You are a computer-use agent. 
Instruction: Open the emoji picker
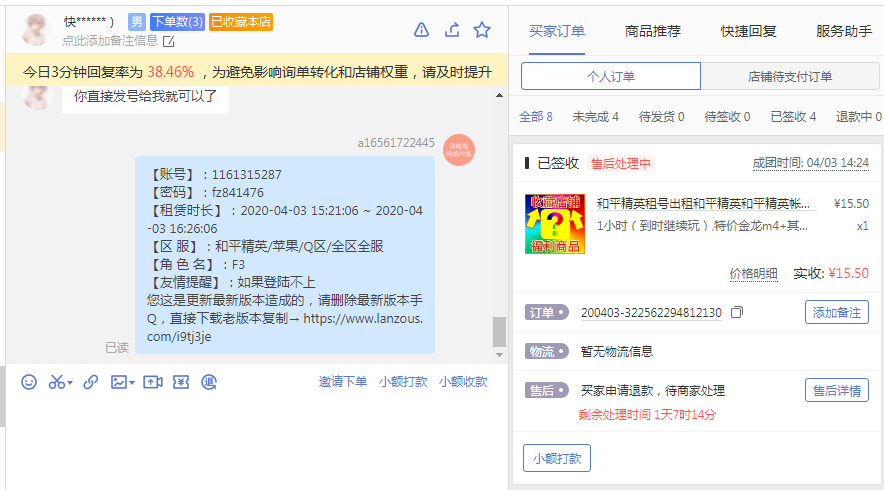(29, 382)
